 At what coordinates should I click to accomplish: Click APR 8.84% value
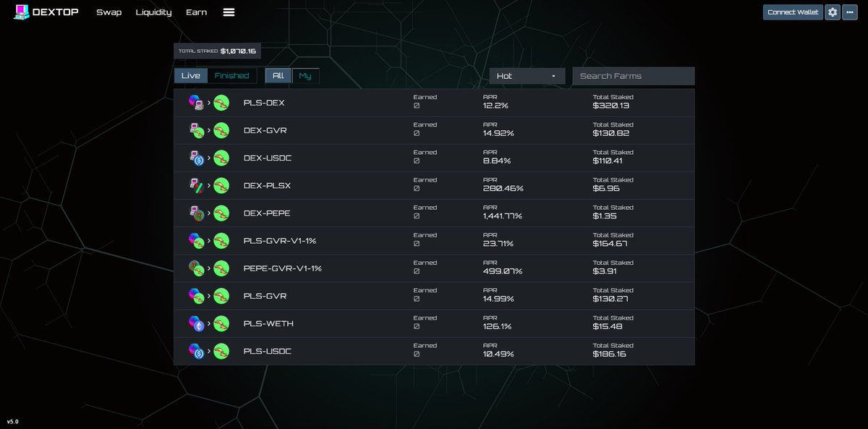[497, 162]
